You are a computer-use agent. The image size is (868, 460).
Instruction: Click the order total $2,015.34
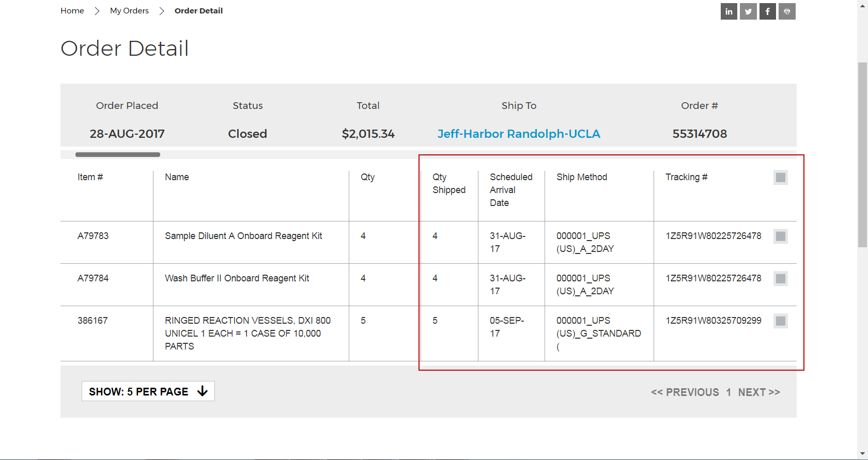pyautogui.click(x=368, y=134)
